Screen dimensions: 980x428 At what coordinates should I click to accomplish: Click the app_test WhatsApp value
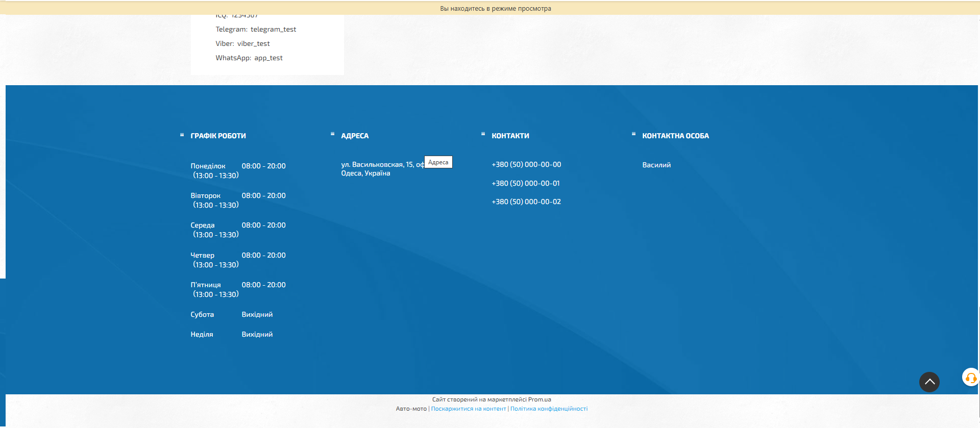[x=268, y=58]
